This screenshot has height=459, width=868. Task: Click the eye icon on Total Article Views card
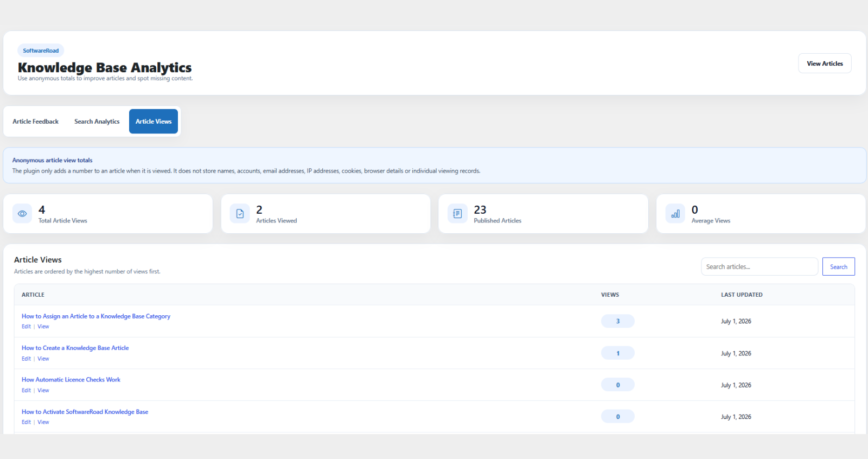pos(22,214)
